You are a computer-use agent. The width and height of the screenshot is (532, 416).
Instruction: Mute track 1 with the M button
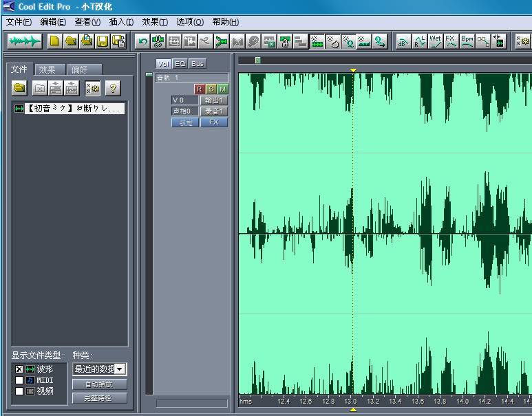(223, 89)
